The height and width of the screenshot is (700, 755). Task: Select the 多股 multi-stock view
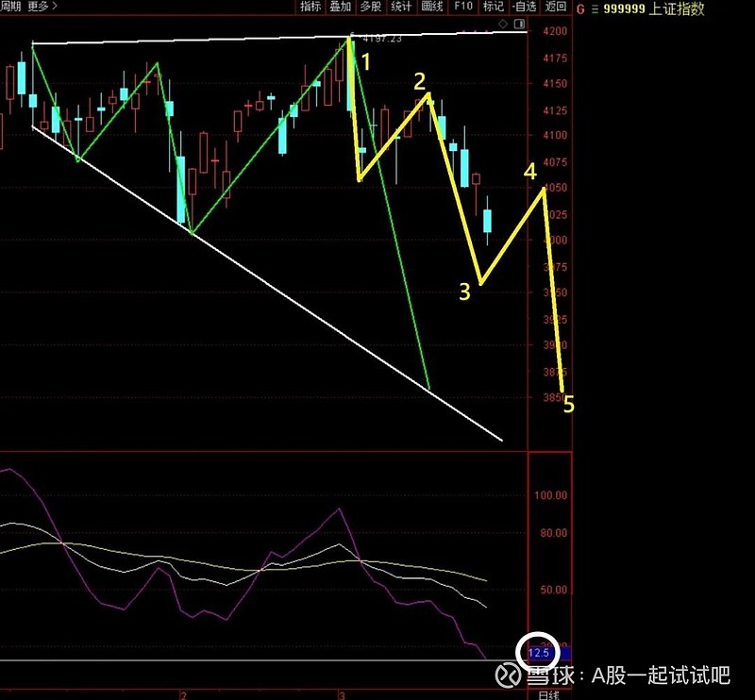tap(370, 7)
